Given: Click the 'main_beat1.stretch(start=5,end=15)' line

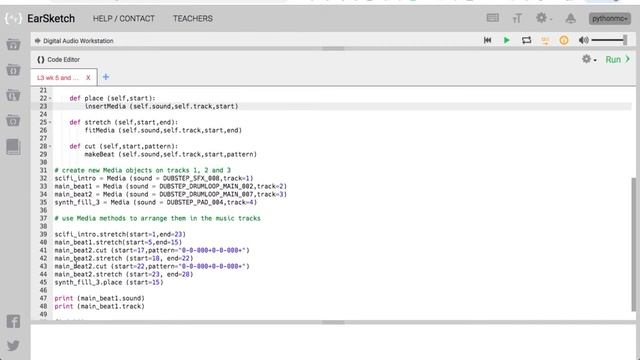Looking at the screenshot, I should click(118, 242).
